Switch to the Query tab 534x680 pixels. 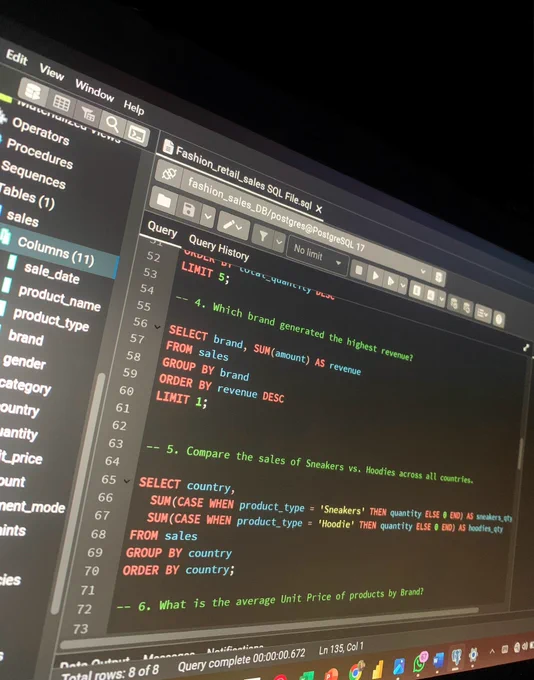(162, 229)
